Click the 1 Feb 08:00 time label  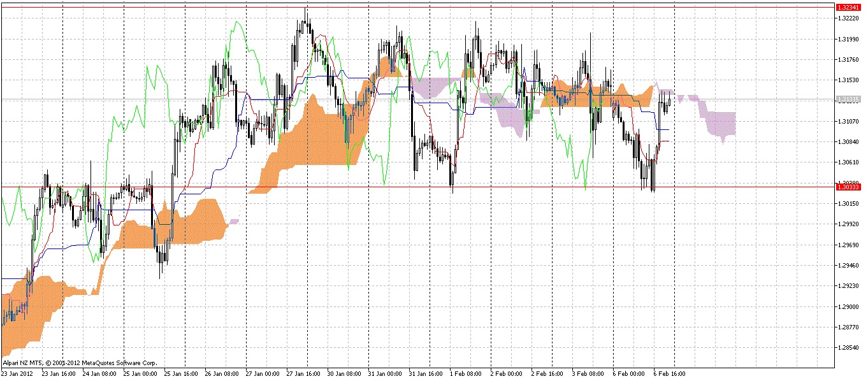[465, 374]
